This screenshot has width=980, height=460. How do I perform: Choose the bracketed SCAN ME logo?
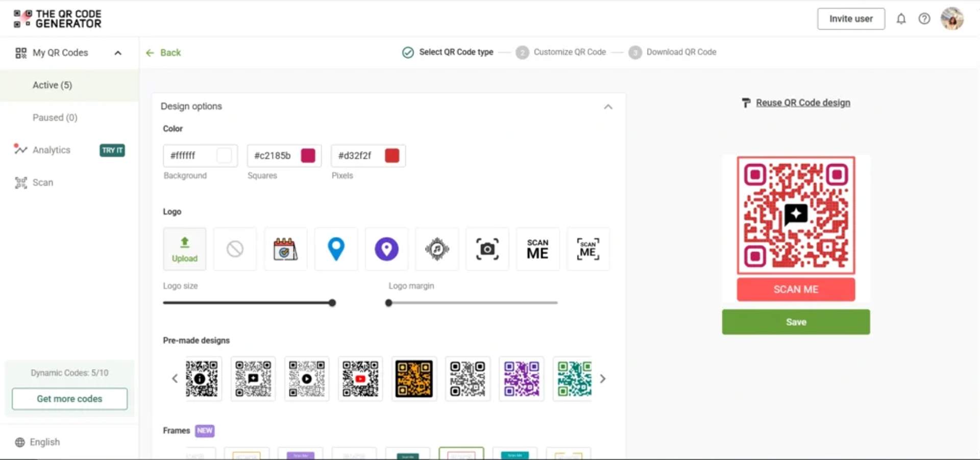588,249
